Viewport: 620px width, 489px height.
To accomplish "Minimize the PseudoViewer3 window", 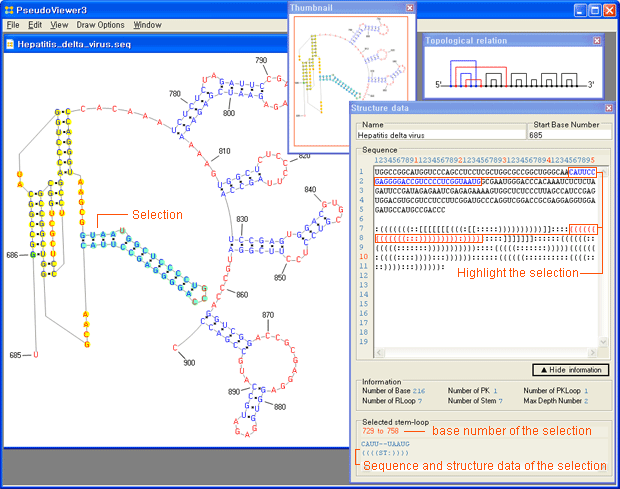I will click(x=577, y=10).
